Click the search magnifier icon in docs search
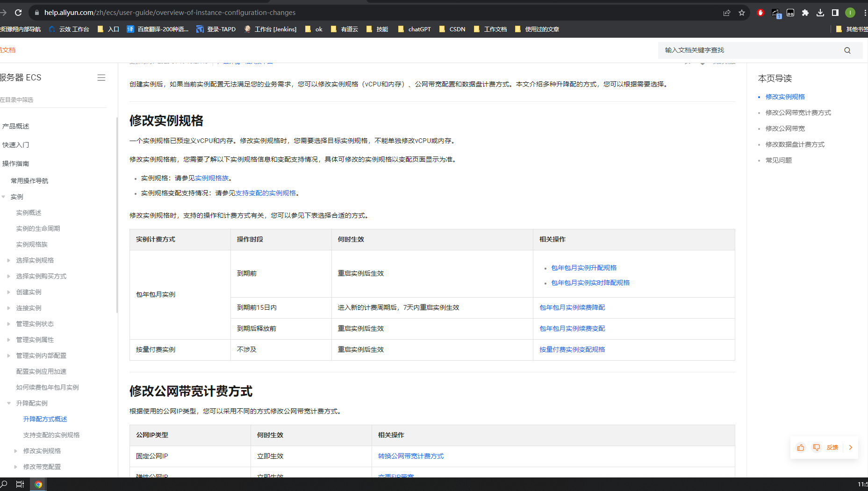Screen dimensions: 868x491 point(847,50)
